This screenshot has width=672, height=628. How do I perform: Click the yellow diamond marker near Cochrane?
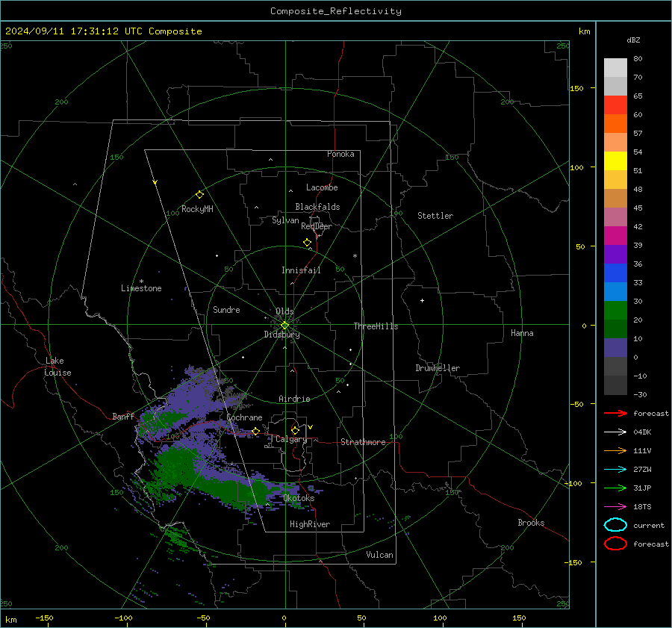tap(255, 431)
